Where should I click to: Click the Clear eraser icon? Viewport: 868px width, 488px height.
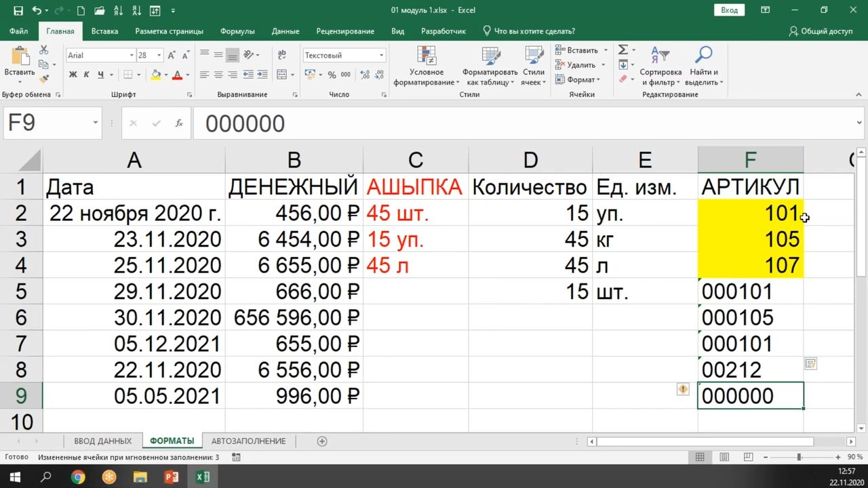click(623, 79)
